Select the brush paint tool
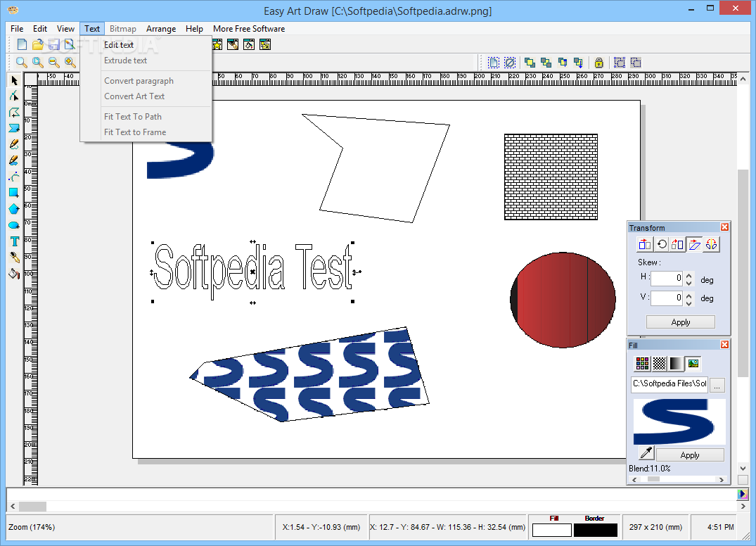Viewport: 756px width, 546px height. (x=14, y=160)
